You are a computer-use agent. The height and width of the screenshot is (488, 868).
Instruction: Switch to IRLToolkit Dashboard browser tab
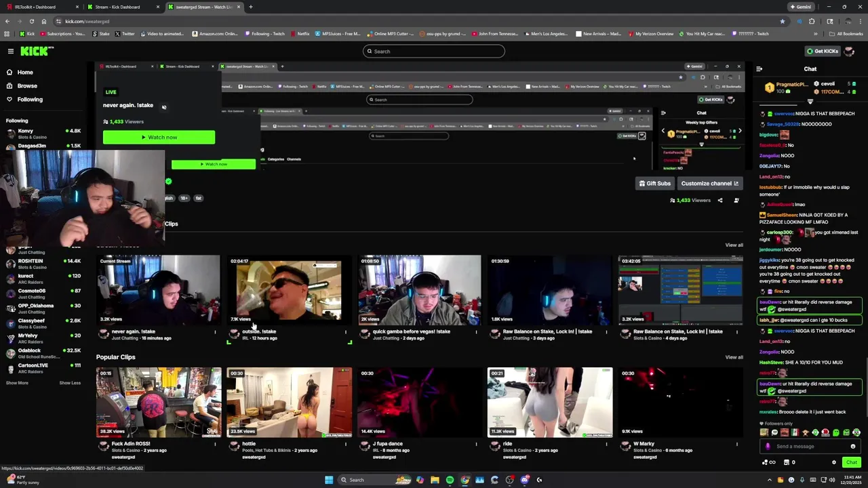pyautogui.click(x=41, y=7)
